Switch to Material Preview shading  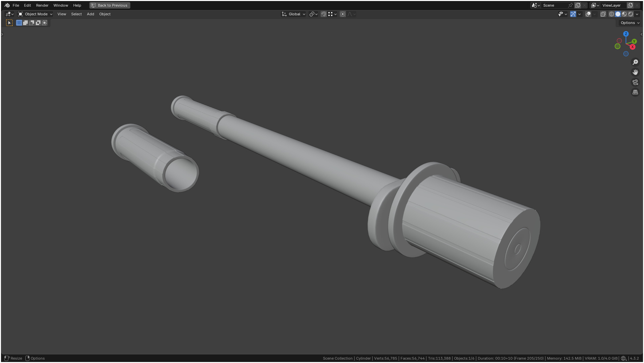(x=624, y=14)
